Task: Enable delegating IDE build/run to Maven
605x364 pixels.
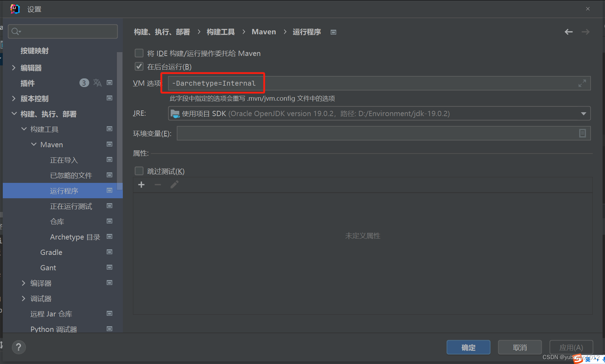Action: [x=139, y=53]
